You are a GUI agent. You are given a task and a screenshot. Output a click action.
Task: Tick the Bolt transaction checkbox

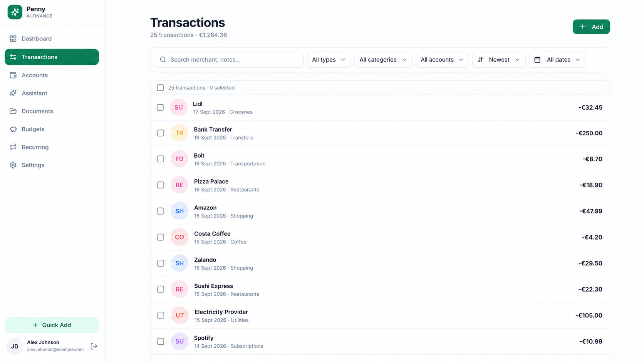coord(161,159)
